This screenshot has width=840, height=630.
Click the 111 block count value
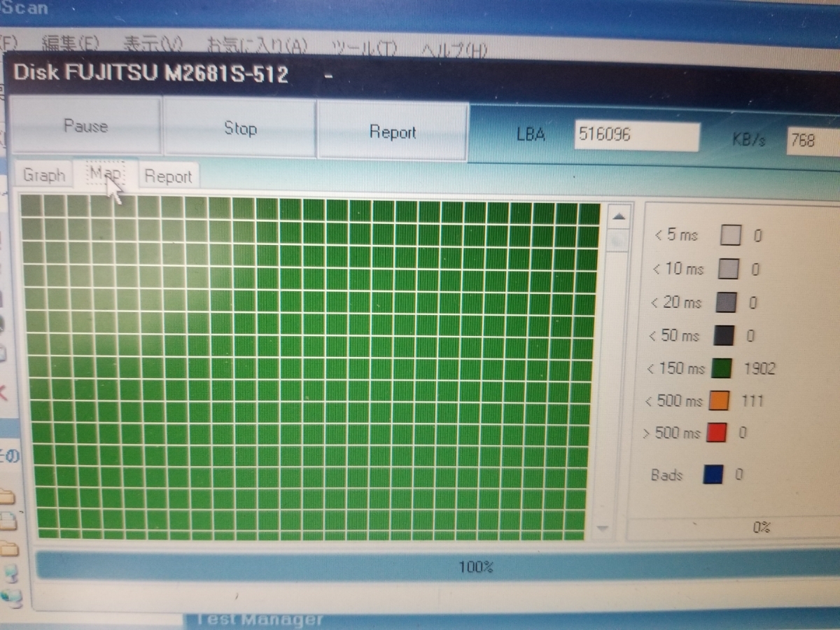752,400
